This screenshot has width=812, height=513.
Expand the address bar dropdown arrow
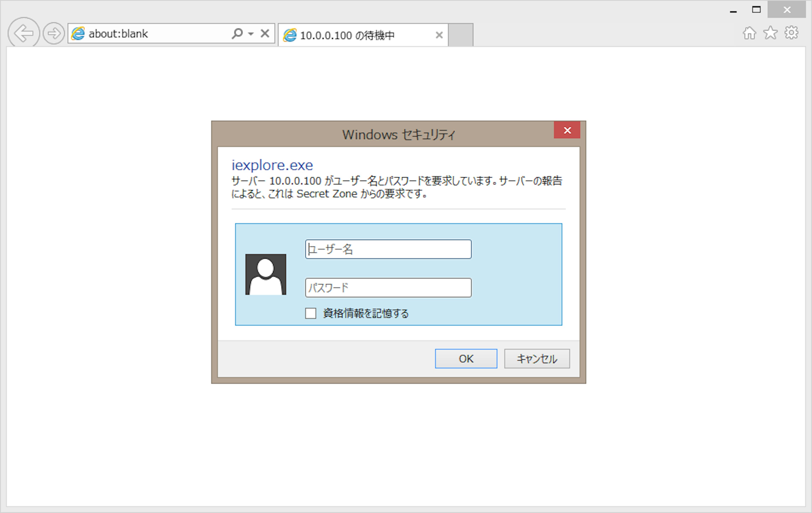(251, 33)
